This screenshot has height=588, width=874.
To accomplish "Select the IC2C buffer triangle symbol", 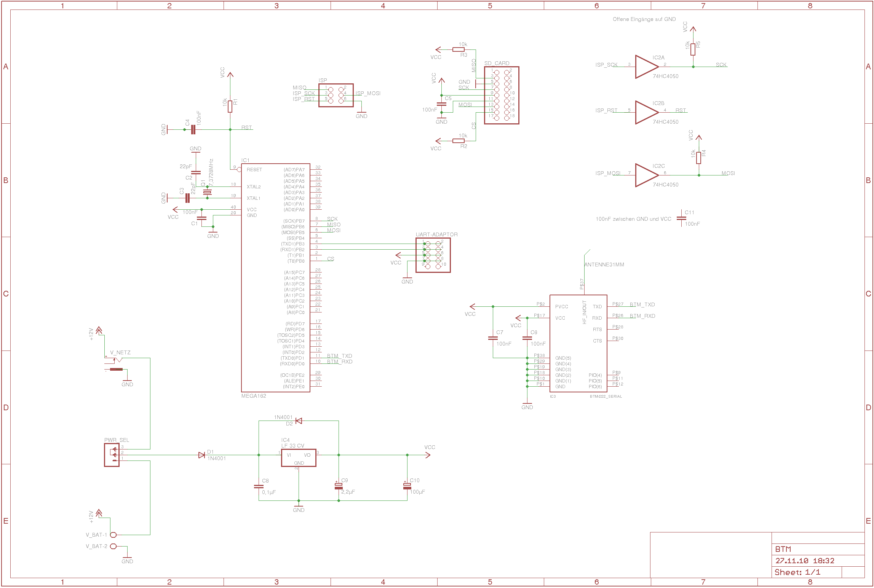I will [646, 175].
